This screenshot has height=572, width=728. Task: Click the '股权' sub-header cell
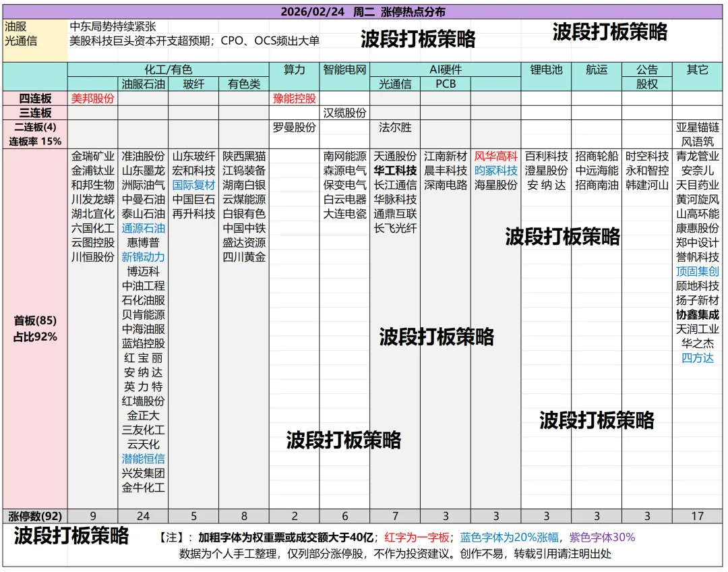pos(646,84)
